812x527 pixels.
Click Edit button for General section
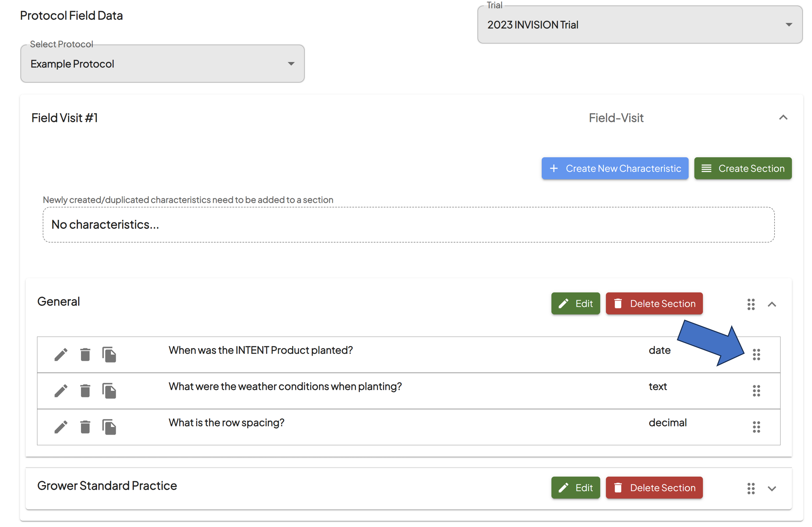[x=575, y=303]
